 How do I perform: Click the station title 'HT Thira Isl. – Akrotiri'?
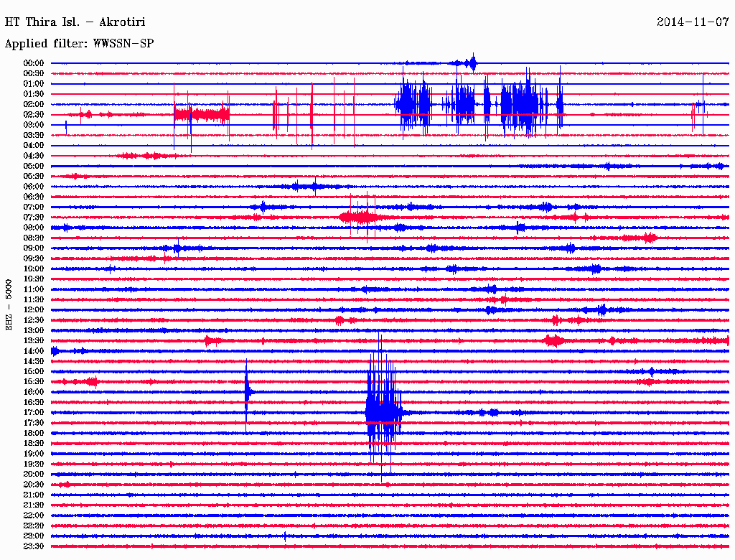(x=75, y=22)
